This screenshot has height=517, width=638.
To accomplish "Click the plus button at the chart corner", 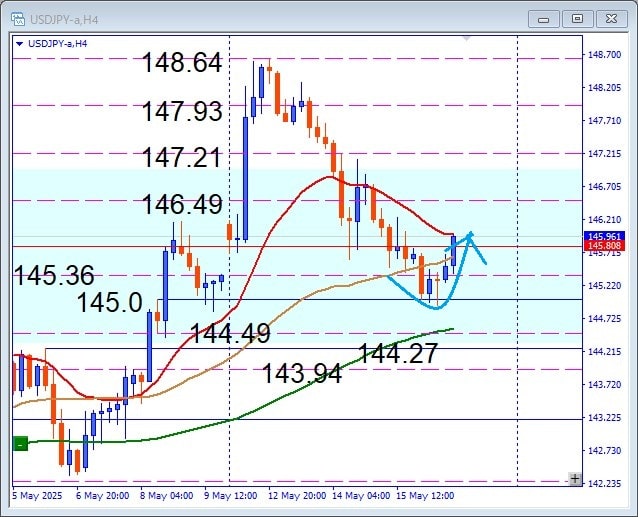I will click(x=575, y=478).
